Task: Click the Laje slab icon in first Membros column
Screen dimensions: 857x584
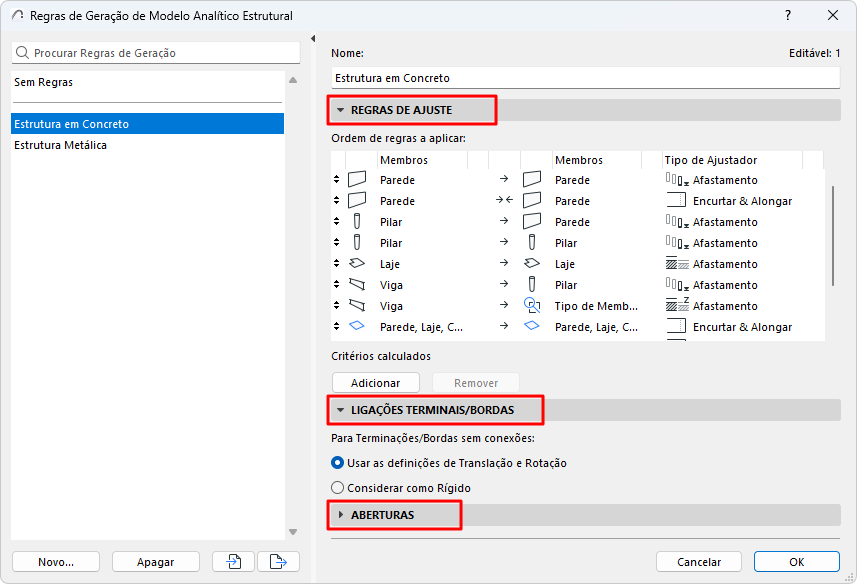Action: click(x=357, y=264)
